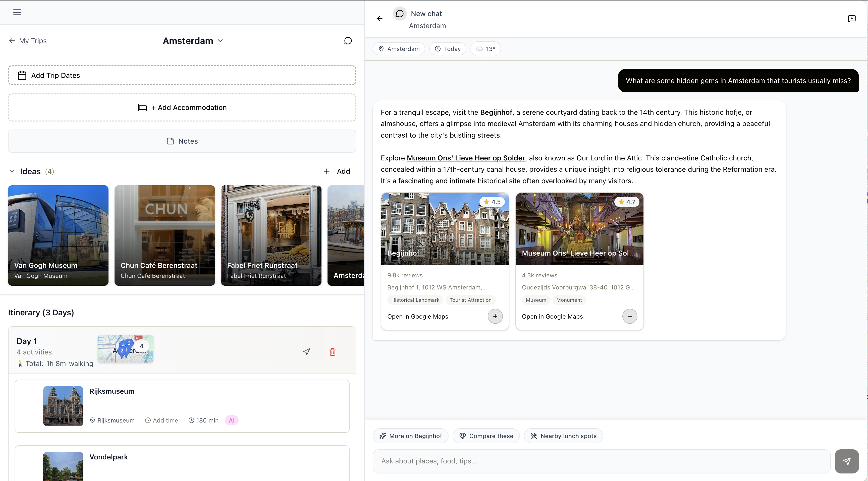Send Day 1 itinerary via the paper plane icon

306,352
